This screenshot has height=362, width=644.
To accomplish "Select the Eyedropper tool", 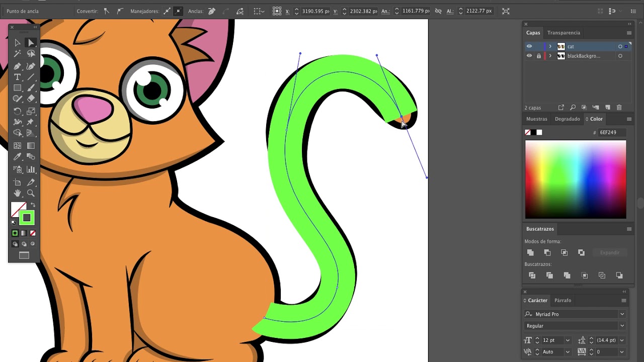I will [17, 157].
